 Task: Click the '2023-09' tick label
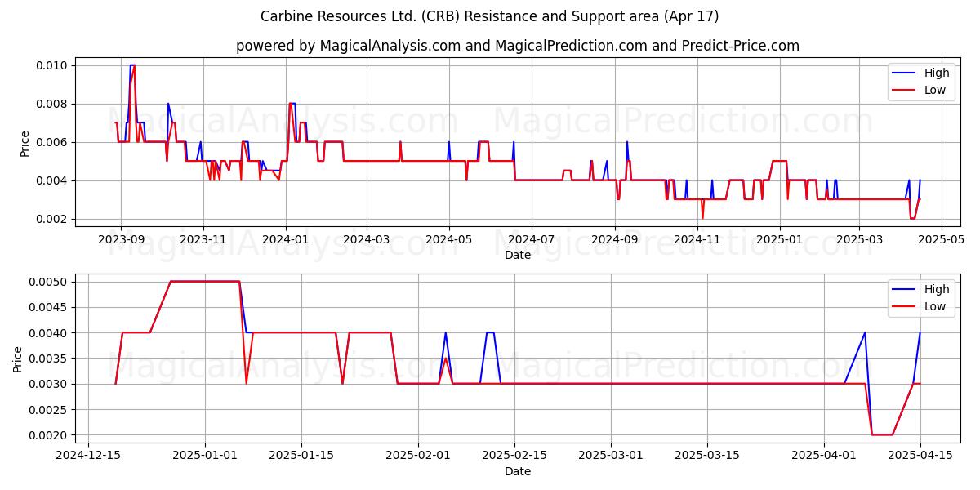[x=121, y=239]
